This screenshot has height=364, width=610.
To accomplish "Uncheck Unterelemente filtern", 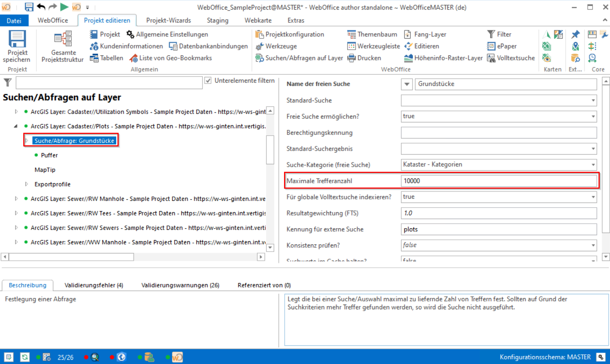I will tap(208, 81).
